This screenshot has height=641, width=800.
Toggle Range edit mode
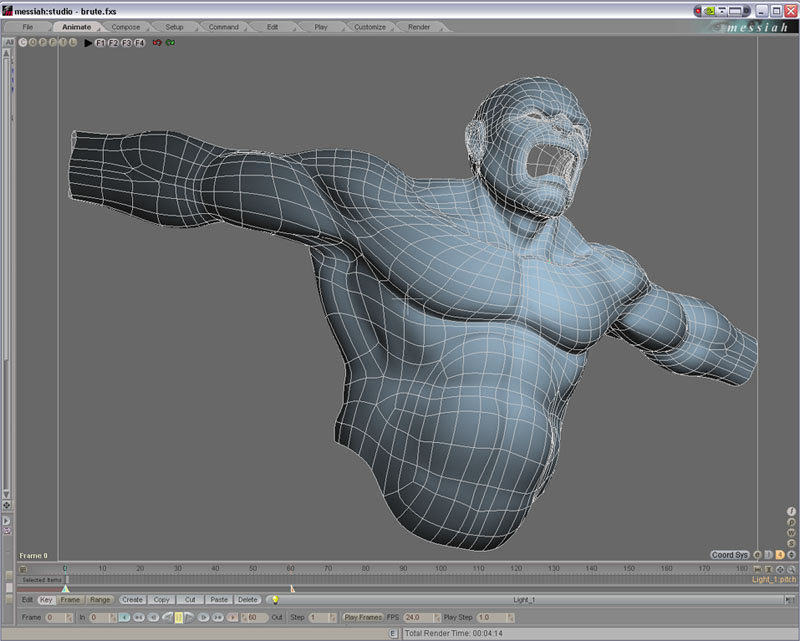point(100,600)
